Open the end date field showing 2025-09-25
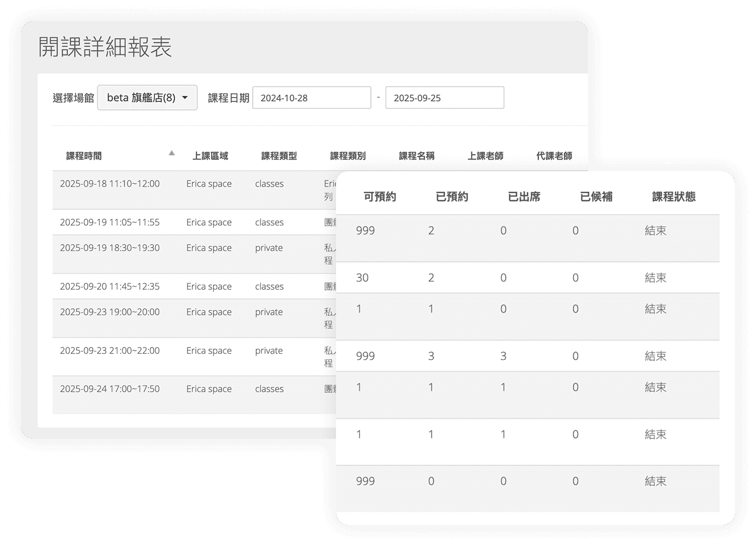 click(445, 97)
